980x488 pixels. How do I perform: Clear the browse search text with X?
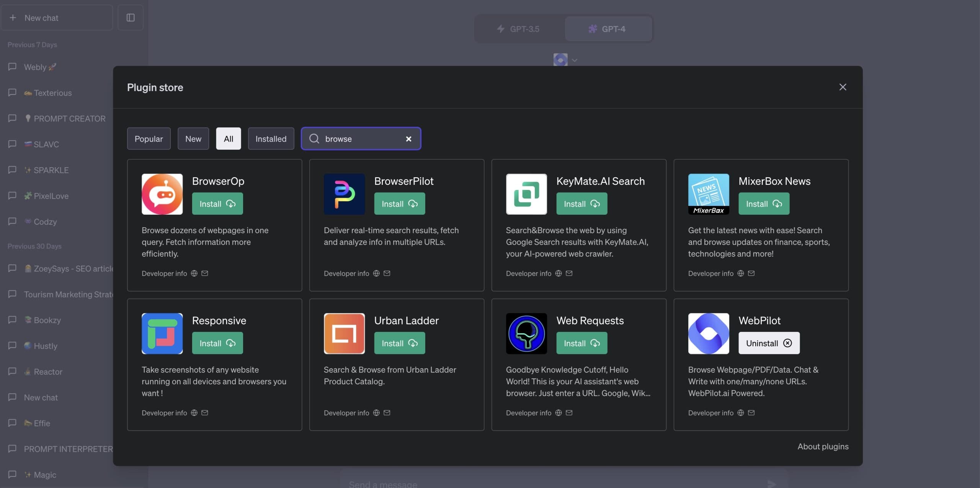tap(408, 139)
